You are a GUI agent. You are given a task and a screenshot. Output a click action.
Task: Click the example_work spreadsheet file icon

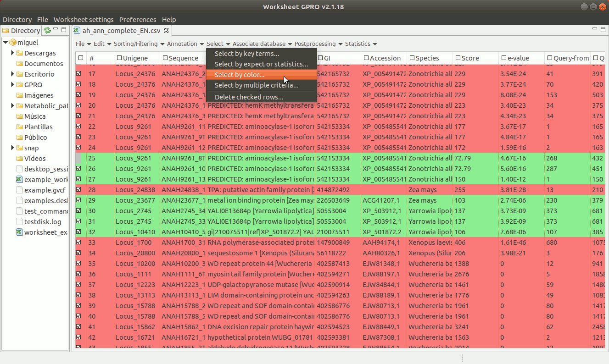(19, 180)
